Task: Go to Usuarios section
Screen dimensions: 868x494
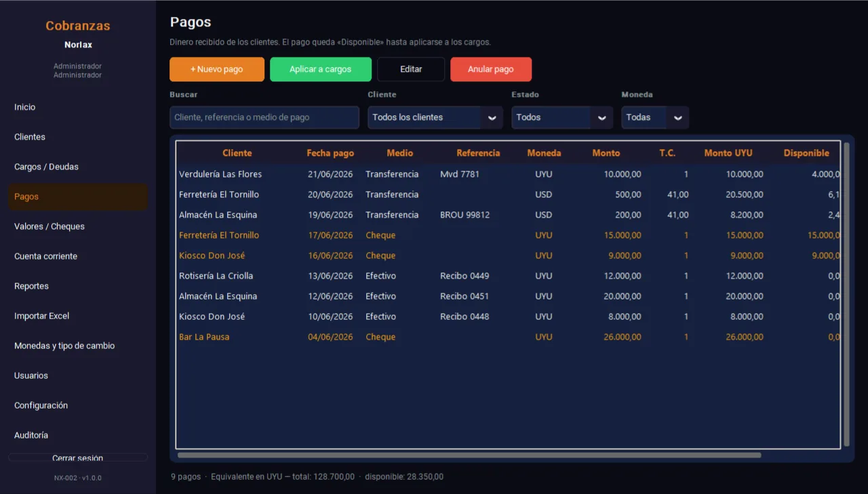Action: [78, 375]
